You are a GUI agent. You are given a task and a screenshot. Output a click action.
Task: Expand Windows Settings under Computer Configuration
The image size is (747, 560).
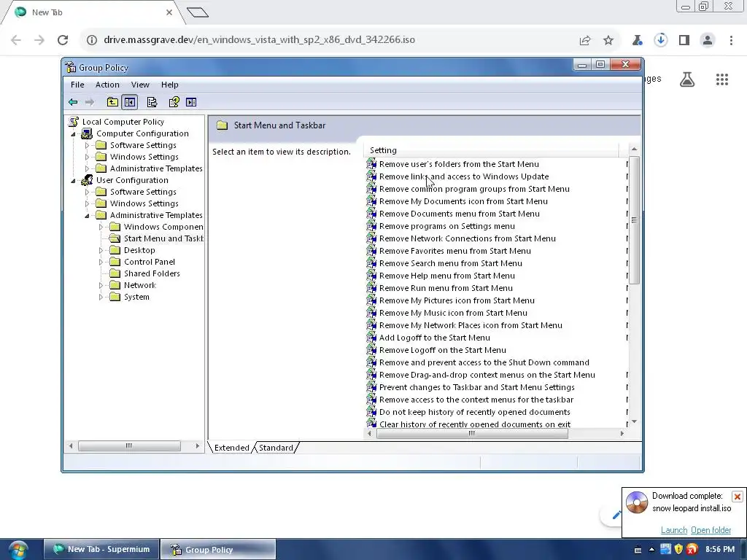click(87, 157)
